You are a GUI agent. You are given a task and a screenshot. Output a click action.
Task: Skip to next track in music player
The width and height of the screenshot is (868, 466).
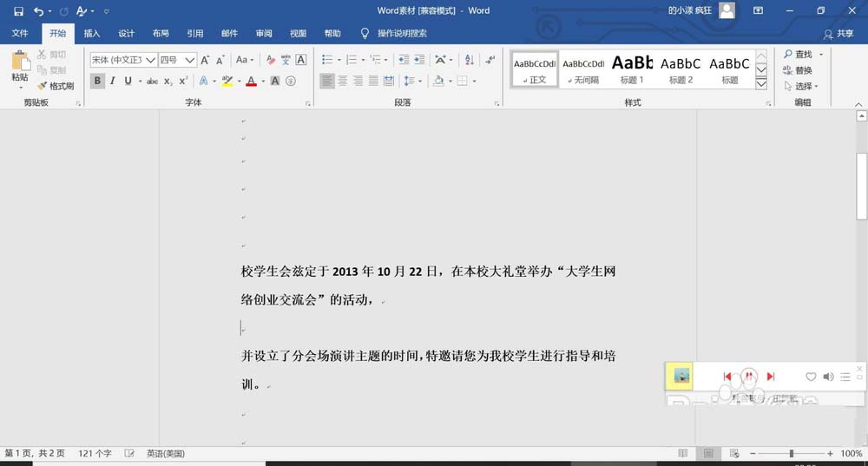(x=771, y=377)
